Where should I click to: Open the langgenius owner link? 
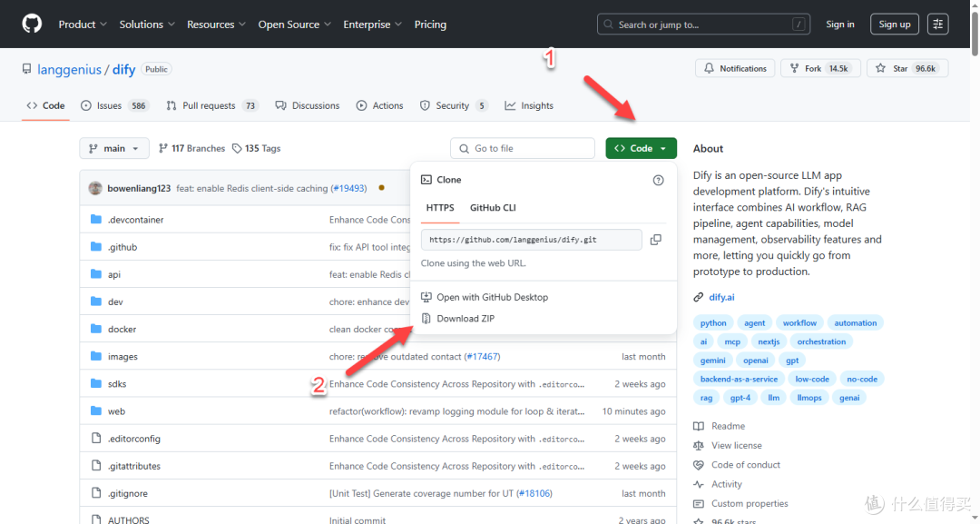point(69,69)
